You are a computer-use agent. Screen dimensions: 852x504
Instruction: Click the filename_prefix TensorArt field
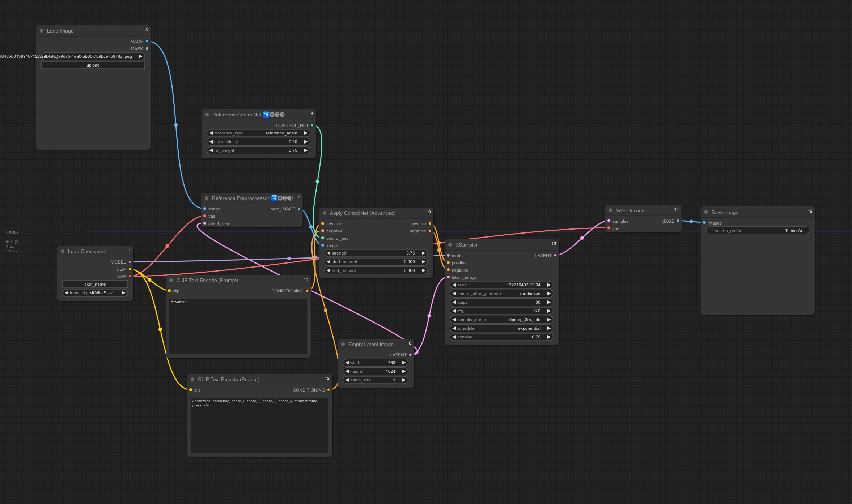757,231
